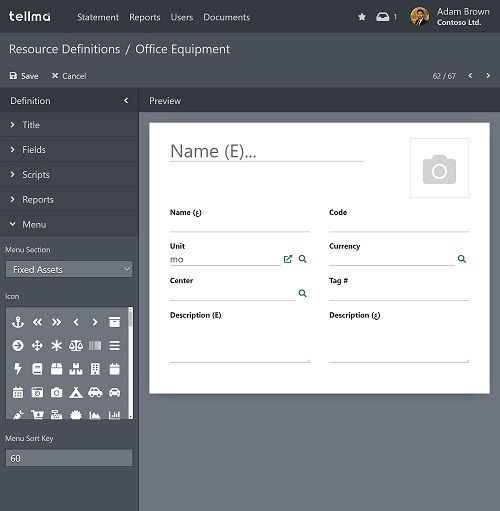Collapse the Definition panel
The image size is (500, 511).
126,101
